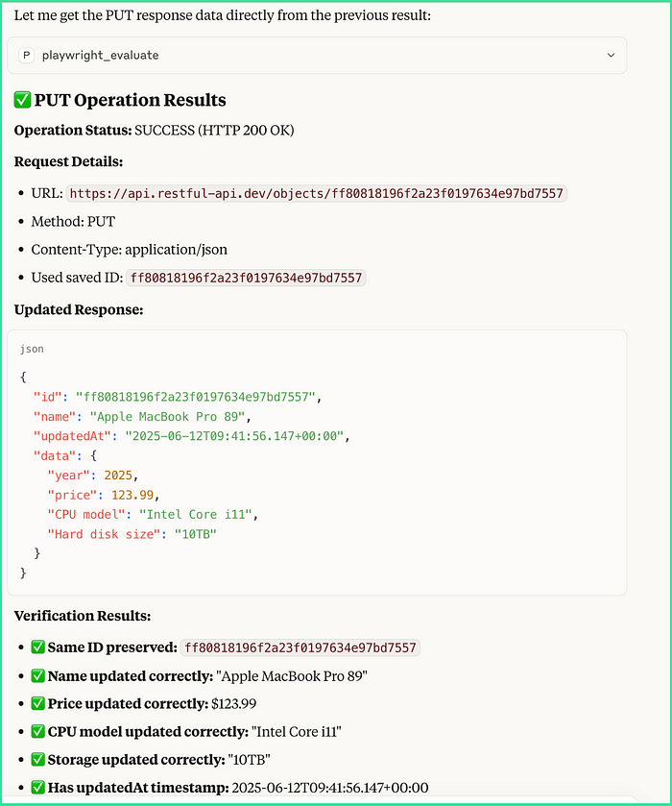Click the checkmark next to CPU model updated
This screenshot has width=672, height=806.
click(38, 731)
